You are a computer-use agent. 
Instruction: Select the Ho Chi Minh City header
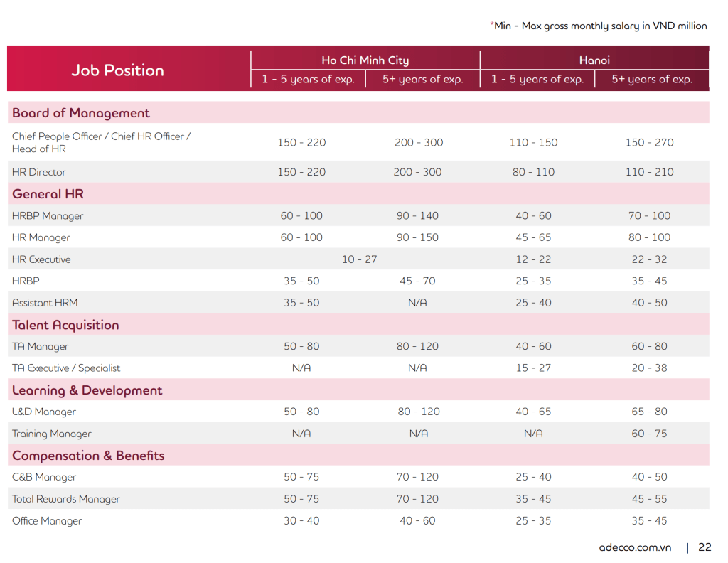pos(365,60)
